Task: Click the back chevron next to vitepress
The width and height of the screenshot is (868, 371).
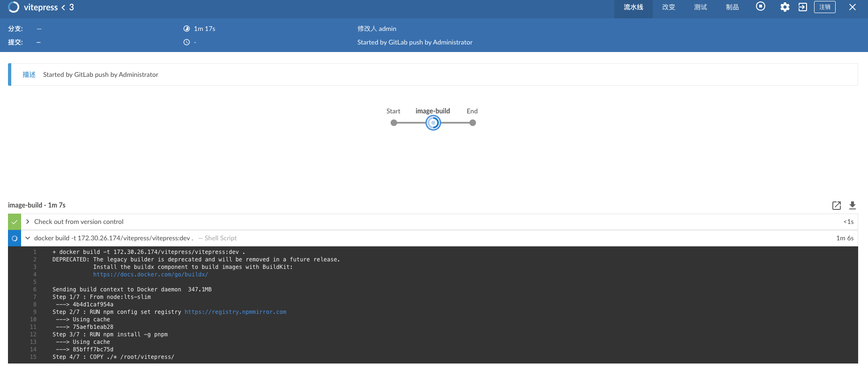Action: pyautogui.click(x=63, y=7)
